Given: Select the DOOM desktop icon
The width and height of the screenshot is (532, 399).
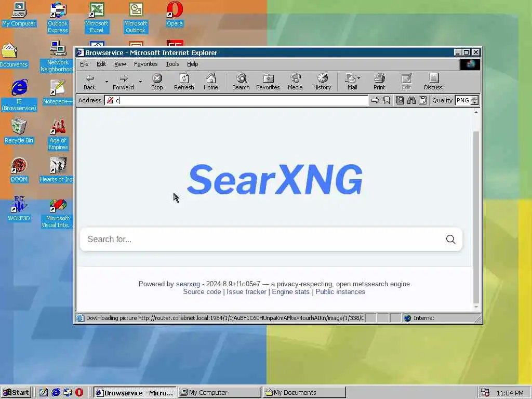Looking at the screenshot, I should point(19,170).
